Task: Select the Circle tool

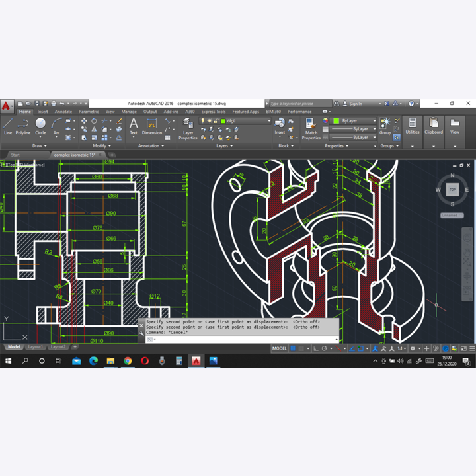Action: [x=40, y=126]
